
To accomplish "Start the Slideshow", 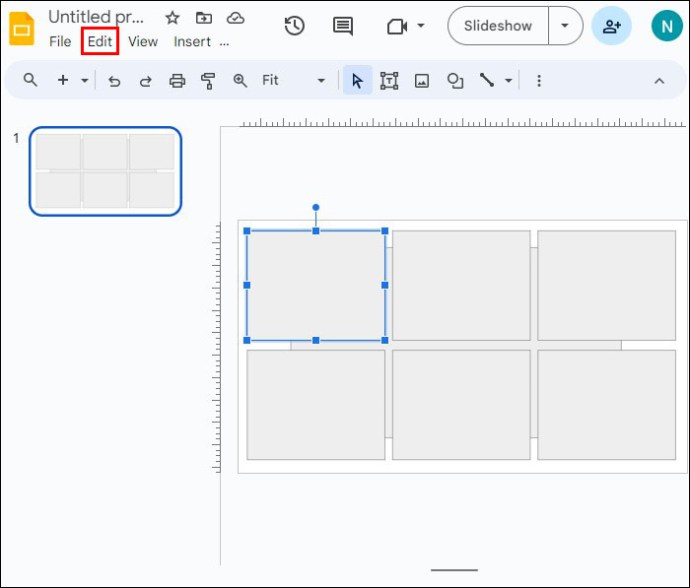I will 498,26.
